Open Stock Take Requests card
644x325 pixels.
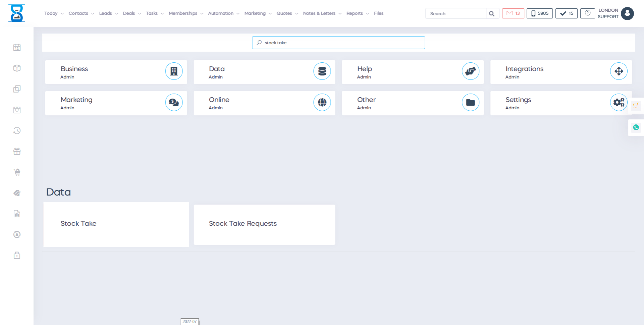click(264, 224)
